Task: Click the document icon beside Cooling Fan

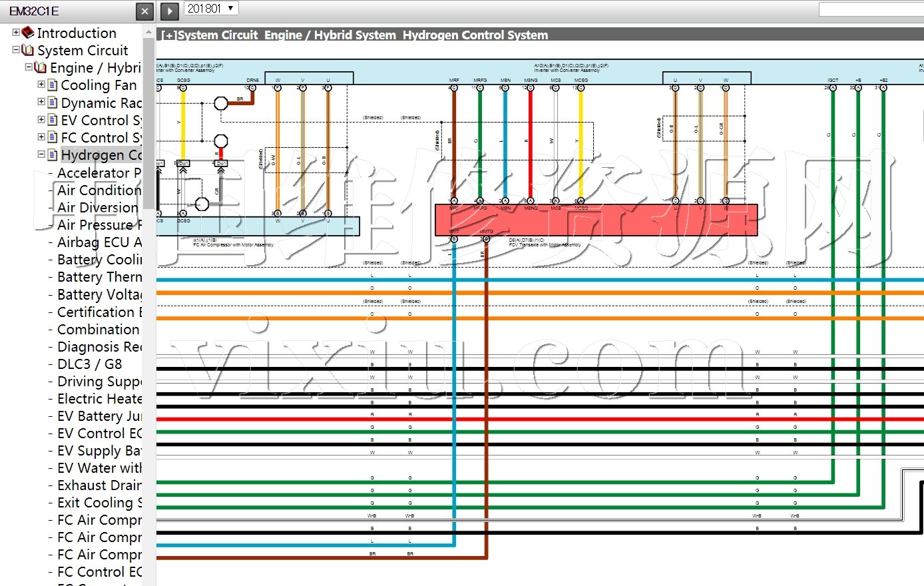Action: [x=53, y=85]
